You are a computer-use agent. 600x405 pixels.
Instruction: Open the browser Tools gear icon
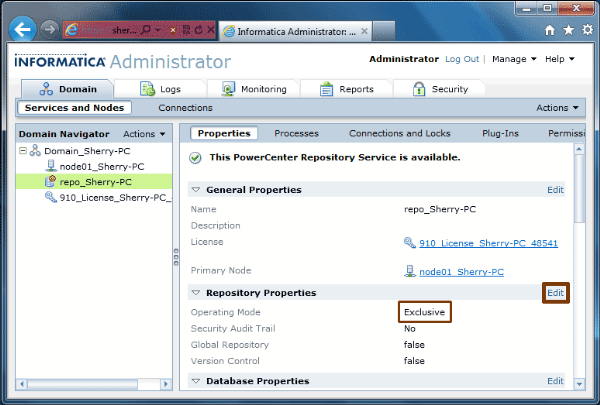coord(587,30)
